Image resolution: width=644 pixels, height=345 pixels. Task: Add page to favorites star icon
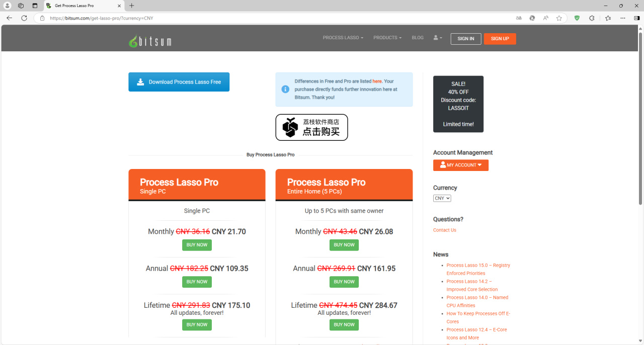[x=559, y=18]
